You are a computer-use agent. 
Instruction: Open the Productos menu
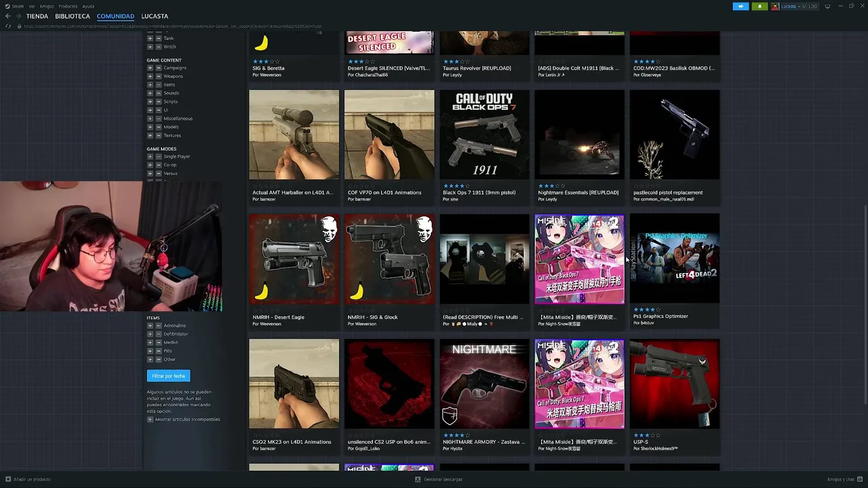click(x=68, y=6)
